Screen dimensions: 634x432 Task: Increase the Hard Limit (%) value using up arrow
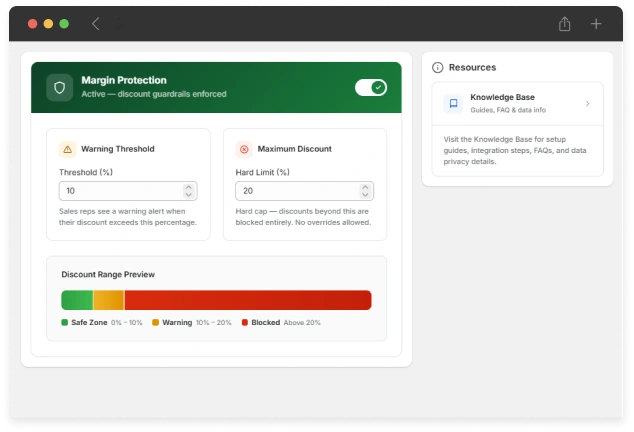coord(365,187)
